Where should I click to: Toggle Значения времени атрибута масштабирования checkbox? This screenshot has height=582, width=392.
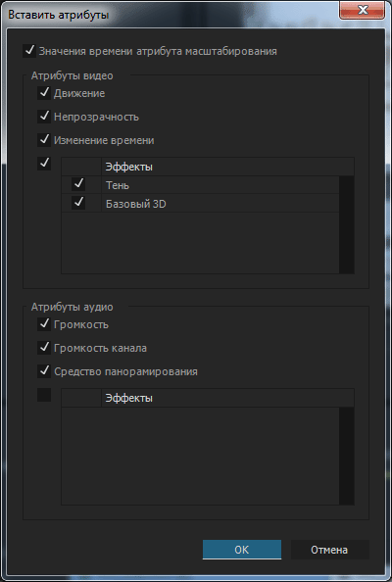[29, 51]
